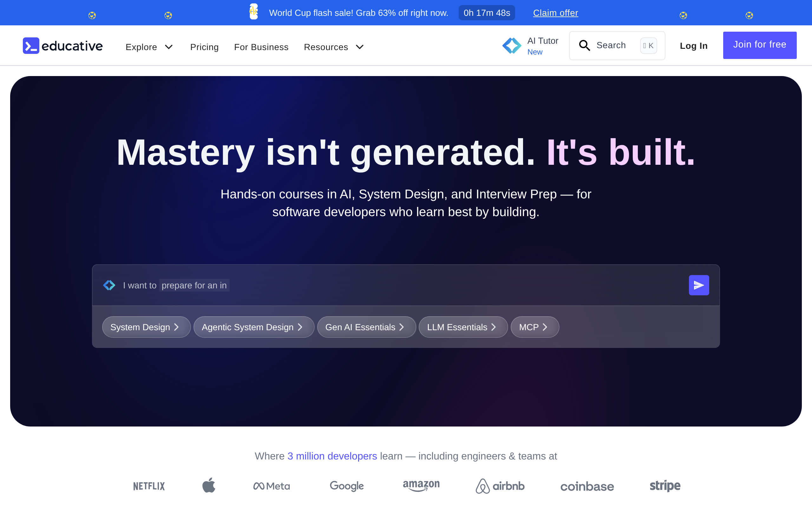Open the For Business menu item
Screen dimensions: 812x507
point(261,47)
